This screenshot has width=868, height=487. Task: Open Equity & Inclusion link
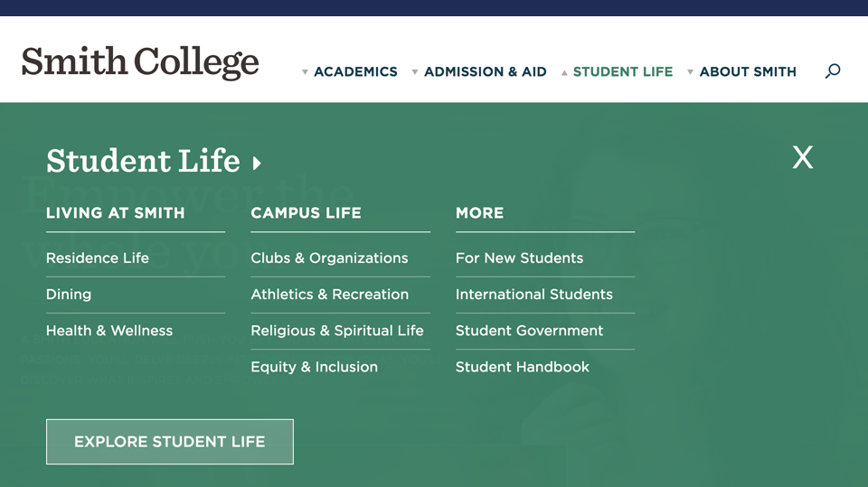coord(314,367)
